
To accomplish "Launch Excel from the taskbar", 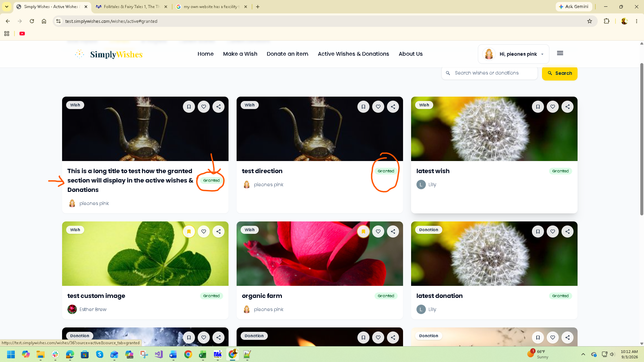I will pos(203,354).
